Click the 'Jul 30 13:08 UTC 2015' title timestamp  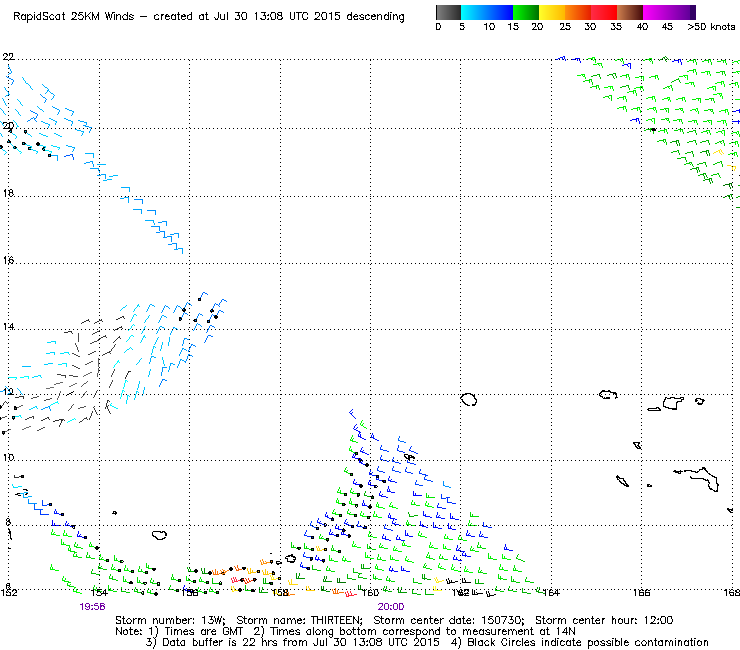[x=277, y=17]
